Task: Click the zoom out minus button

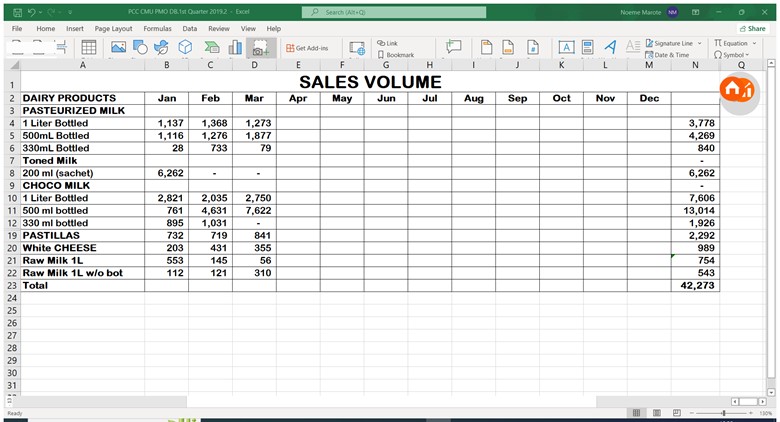Action: pos(691,413)
